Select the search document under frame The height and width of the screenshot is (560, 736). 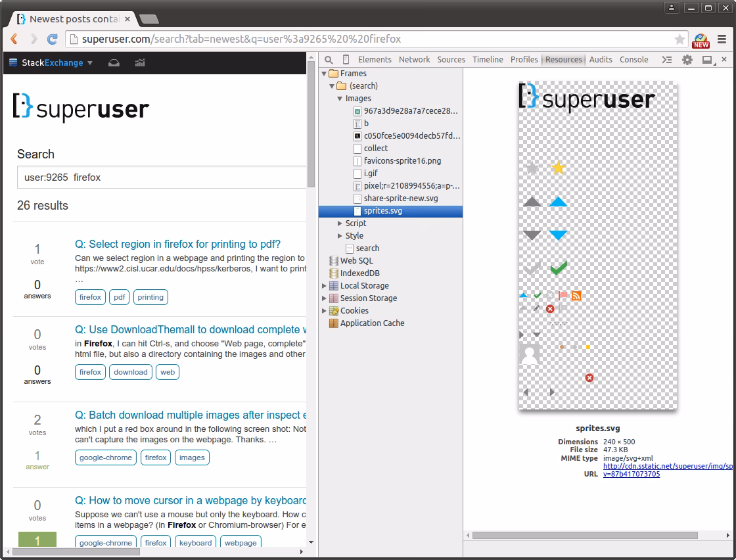pyautogui.click(x=367, y=248)
